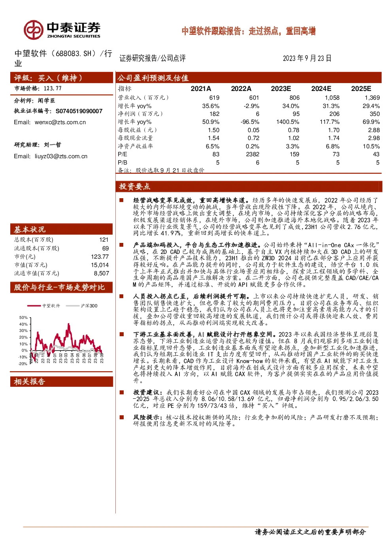Click '证券研究报告/公司点评' heading
This screenshot has height=555, width=392.
pos(153,59)
